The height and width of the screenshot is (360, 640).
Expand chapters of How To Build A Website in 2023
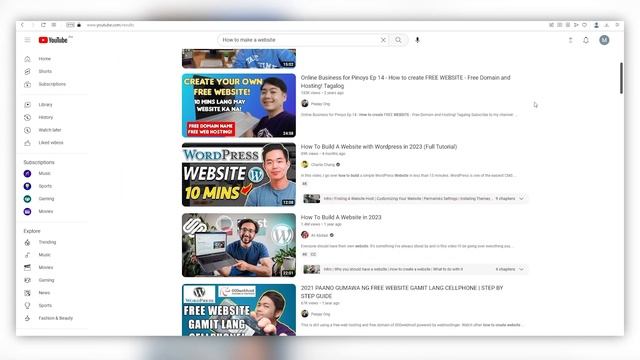[521, 269]
